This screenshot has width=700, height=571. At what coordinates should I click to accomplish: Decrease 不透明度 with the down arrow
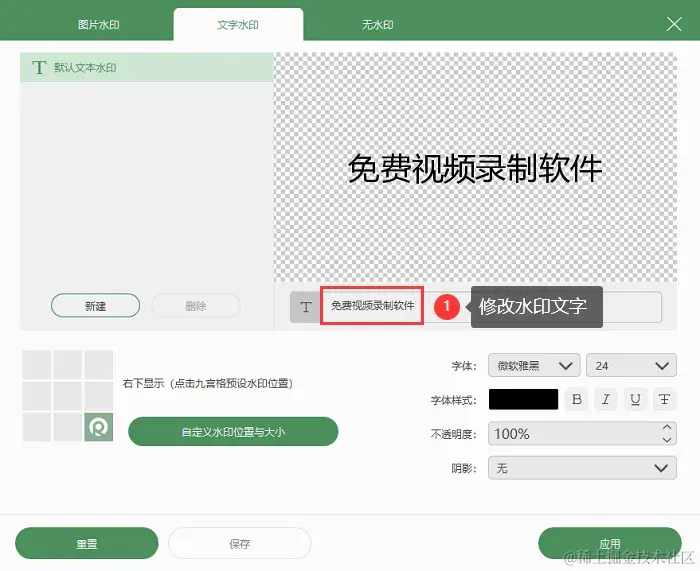tap(667, 440)
